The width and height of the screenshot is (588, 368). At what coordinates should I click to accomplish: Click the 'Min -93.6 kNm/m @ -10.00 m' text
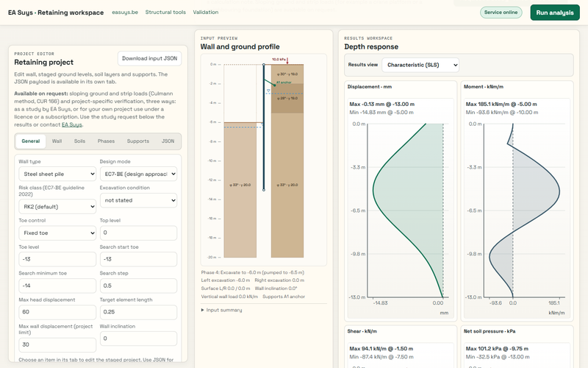coord(502,113)
